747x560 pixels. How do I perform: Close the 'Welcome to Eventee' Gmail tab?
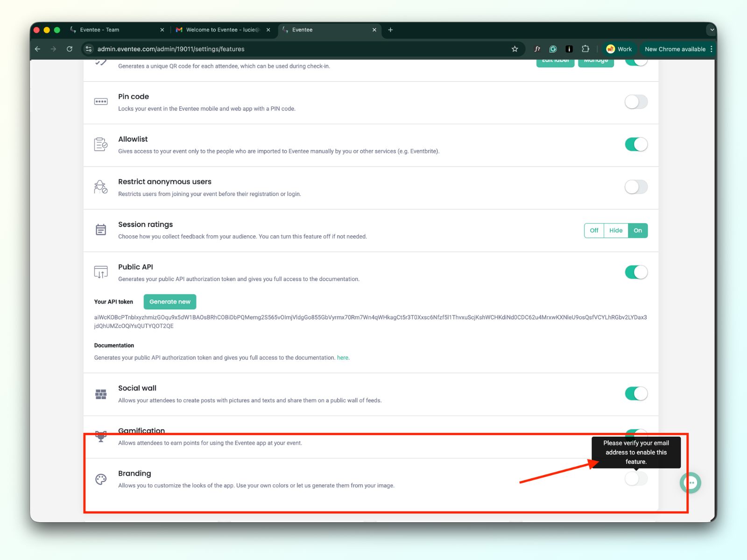(x=268, y=30)
